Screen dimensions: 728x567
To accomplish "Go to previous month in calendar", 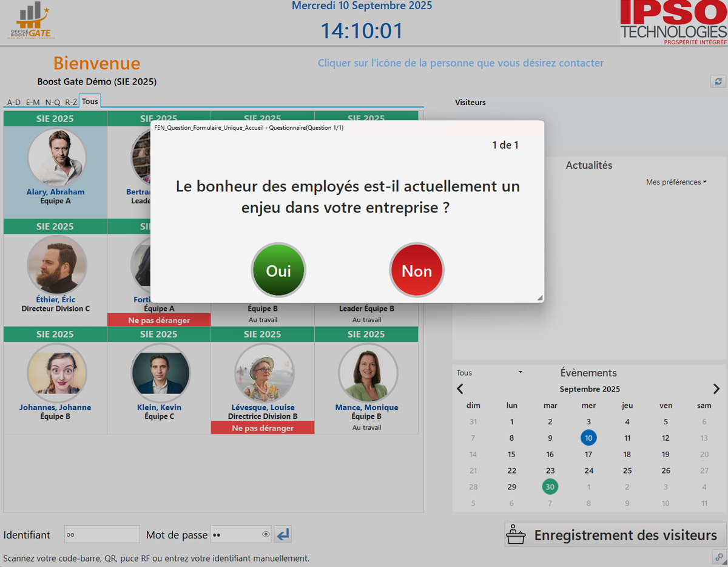I will click(460, 389).
